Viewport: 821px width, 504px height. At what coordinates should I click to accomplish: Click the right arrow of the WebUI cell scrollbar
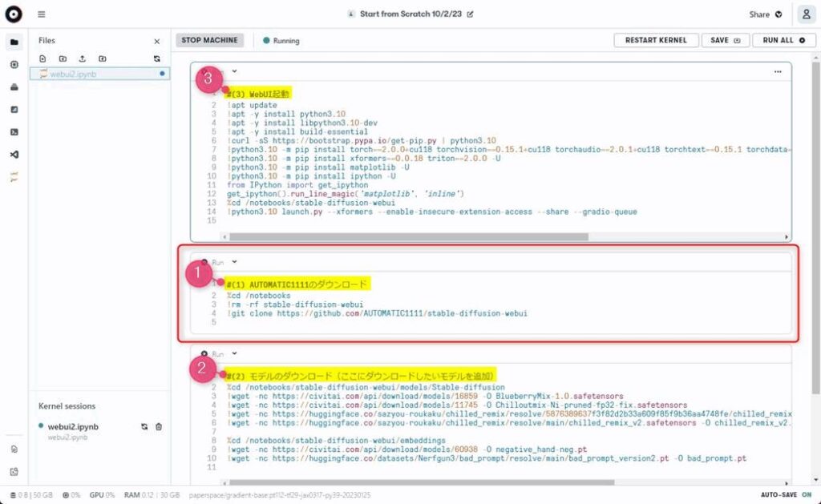coord(787,237)
